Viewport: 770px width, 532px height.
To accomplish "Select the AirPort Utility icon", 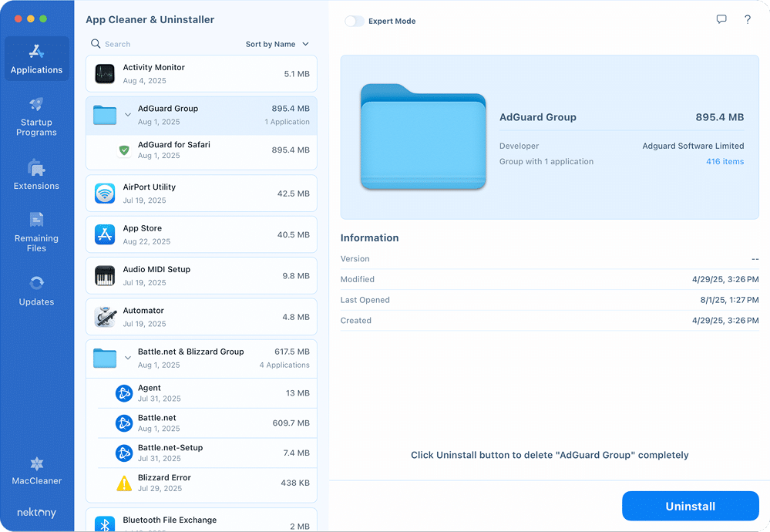I will (x=105, y=194).
